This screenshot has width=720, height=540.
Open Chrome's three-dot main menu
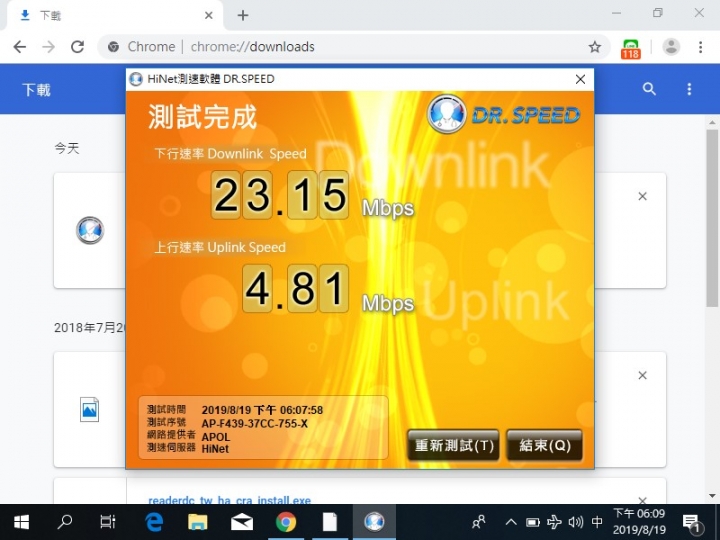point(700,47)
